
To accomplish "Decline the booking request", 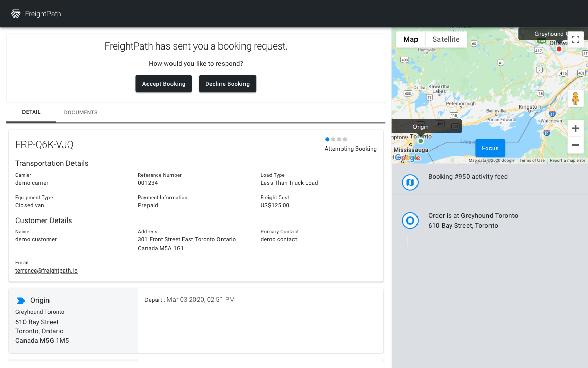I will pos(227,84).
